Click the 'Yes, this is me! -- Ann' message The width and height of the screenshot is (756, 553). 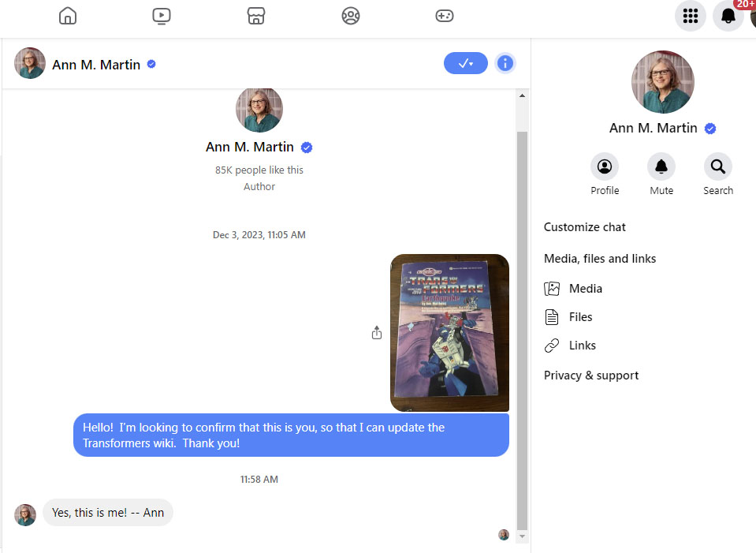(108, 513)
